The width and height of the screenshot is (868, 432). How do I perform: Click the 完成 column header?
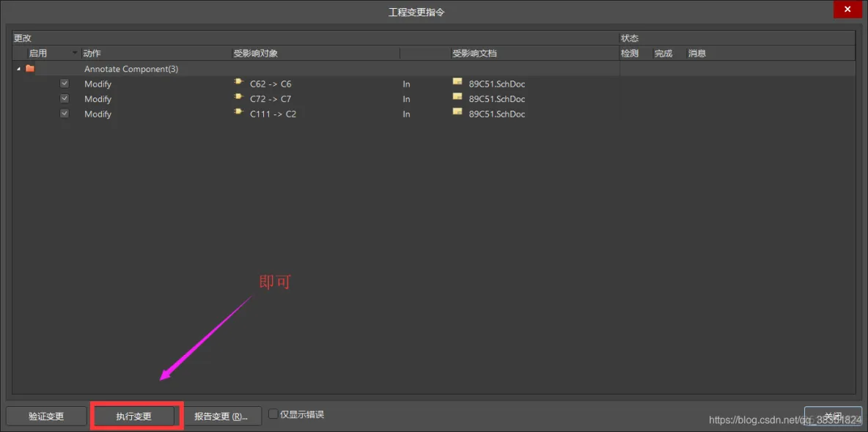663,53
